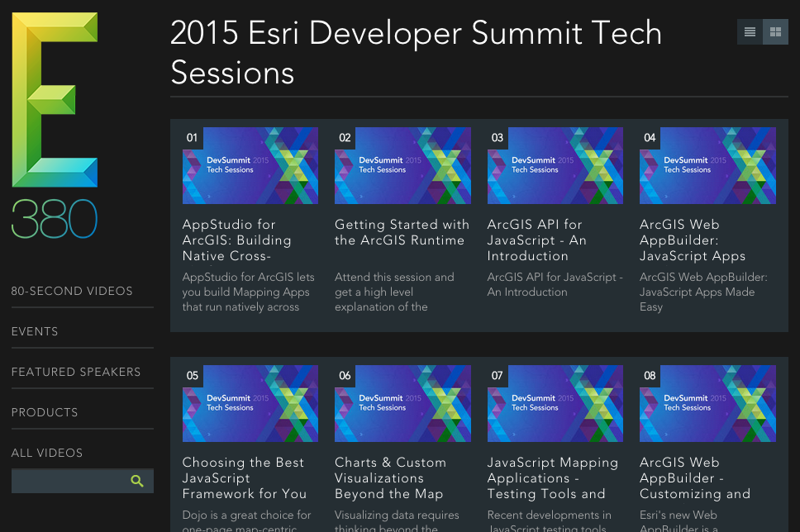Click 'JavaScript Apps Made Easy' description
800x532 pixels.
pyautogui.click(x=703, y=292)
